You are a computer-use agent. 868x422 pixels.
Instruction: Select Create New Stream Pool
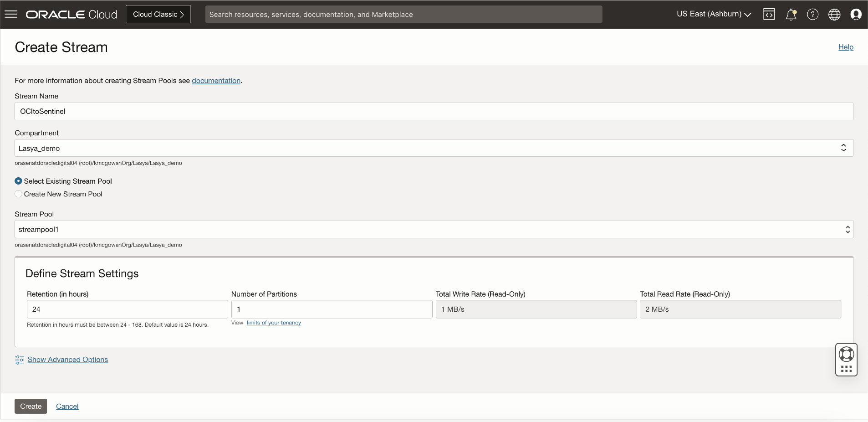pos(18,194)
